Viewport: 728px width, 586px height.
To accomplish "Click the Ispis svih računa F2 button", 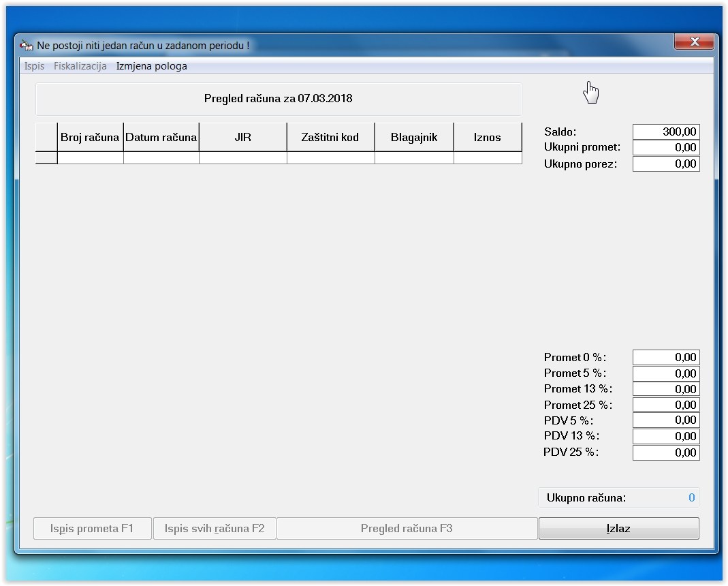I will 215,528.
